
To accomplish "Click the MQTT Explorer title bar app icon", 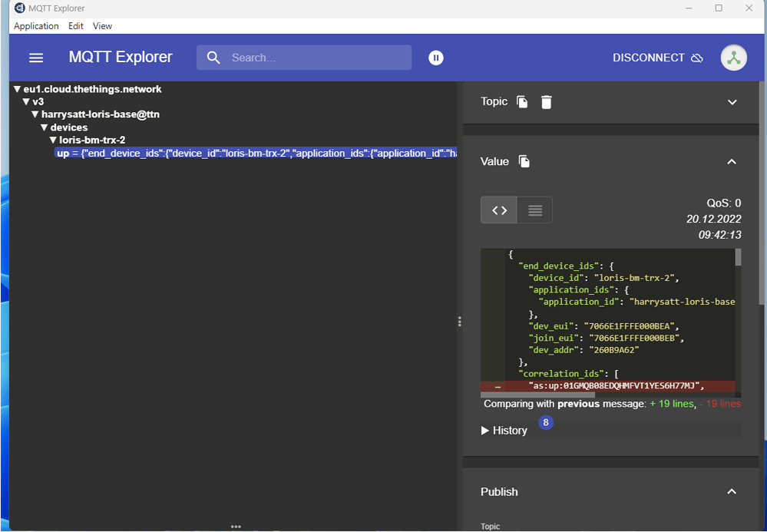I will (x=19, y=8).
